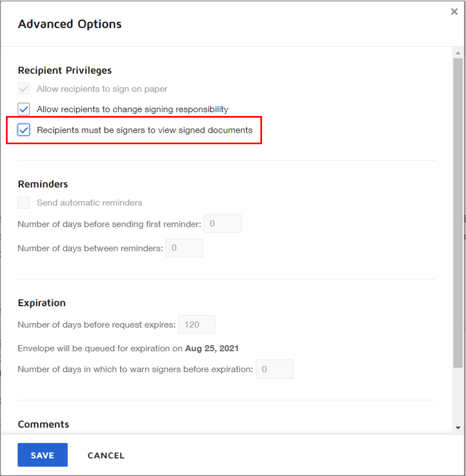Click the vertical scrollbar thumb
The height and width of the screenshot is (476, 466).
point(458,211)
